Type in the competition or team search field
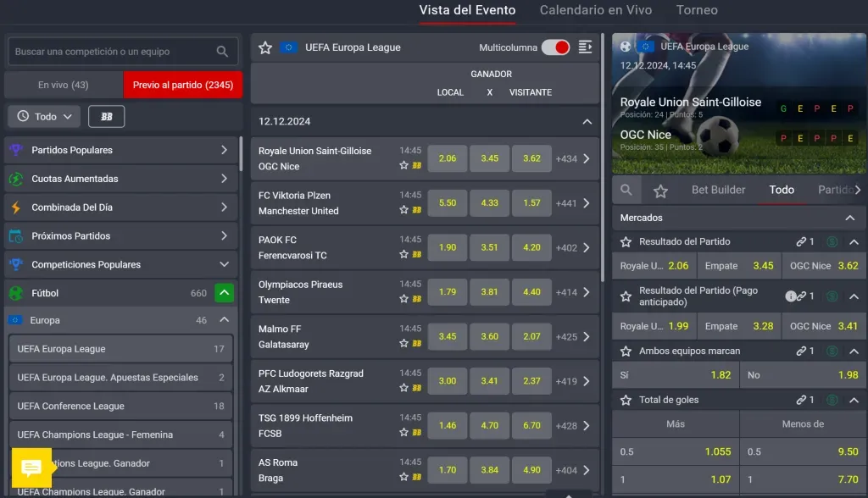The width and height of the screenshot is (868, 498). point(110,52)
